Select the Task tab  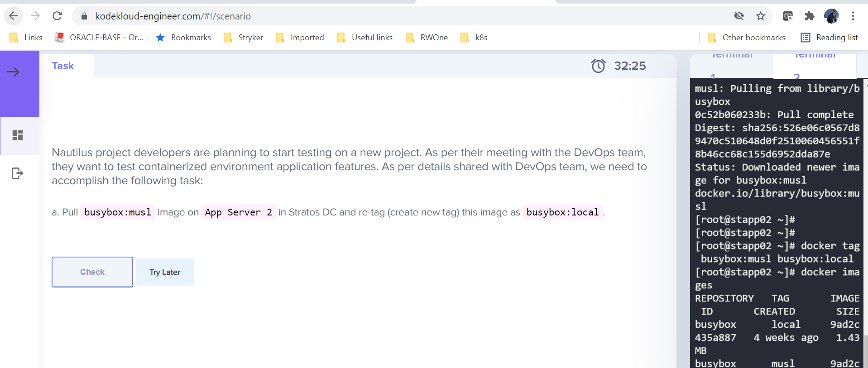click(63, 66)
